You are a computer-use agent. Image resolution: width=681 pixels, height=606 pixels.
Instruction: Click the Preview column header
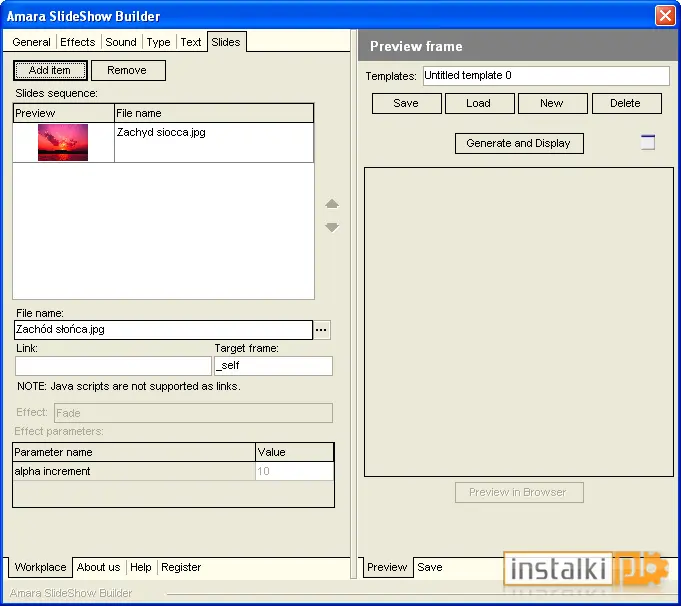click(x=63, y=113)
